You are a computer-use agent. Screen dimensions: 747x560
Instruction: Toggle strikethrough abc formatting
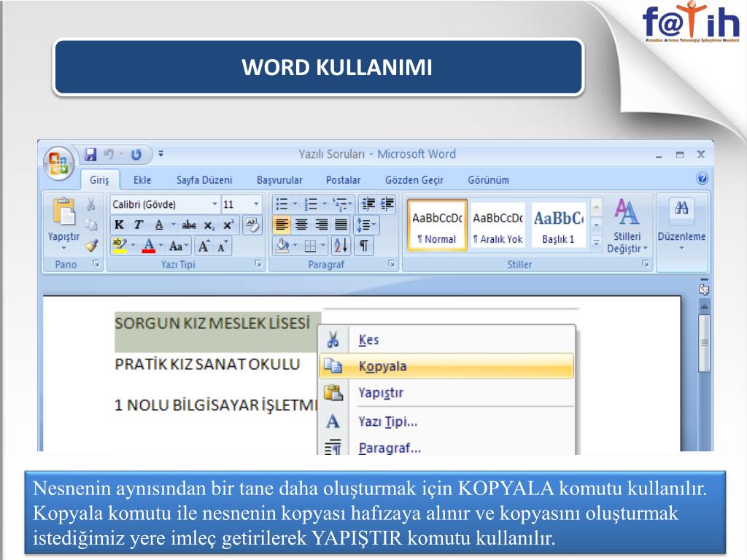point(189,225)
